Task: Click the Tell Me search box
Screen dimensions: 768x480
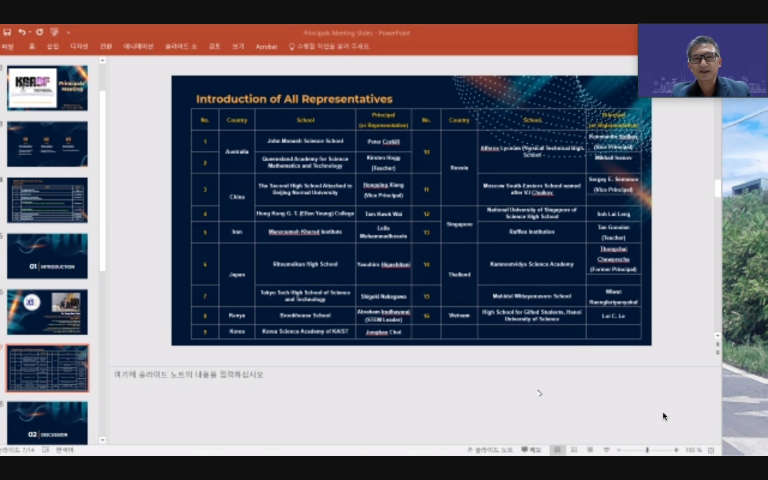Action: pos(330,46)
